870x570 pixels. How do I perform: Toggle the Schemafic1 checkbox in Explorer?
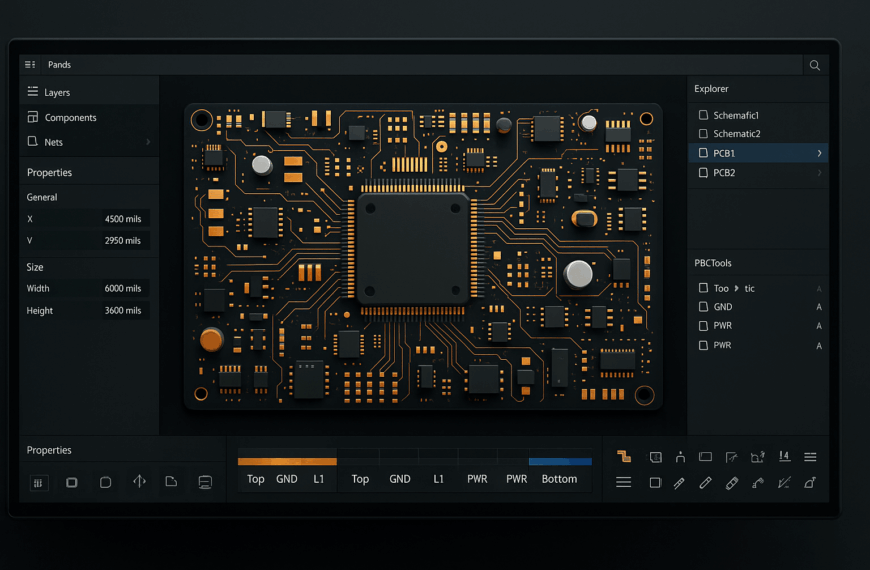(x=703, y=115)
